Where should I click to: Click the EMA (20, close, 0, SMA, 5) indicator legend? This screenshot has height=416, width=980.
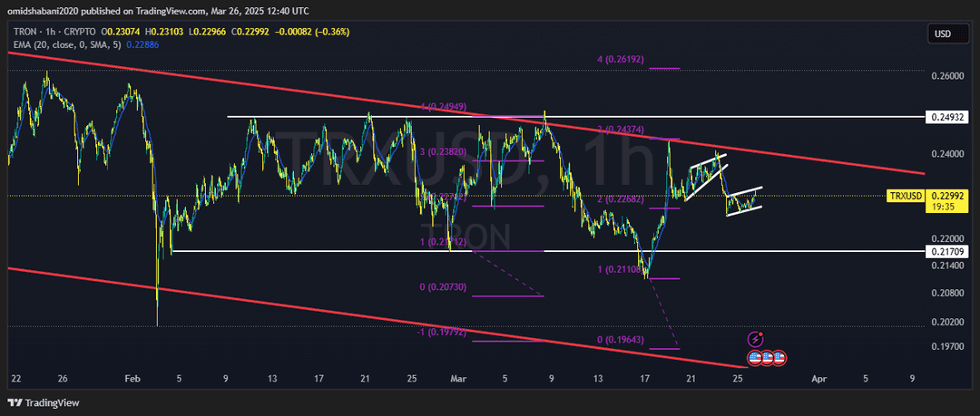[65, 44]
